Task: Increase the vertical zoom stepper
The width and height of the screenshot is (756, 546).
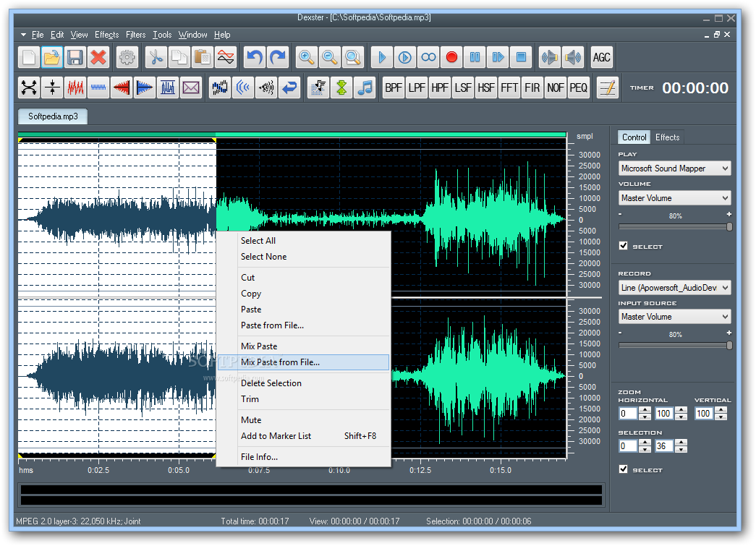Action: pos(721,410)
